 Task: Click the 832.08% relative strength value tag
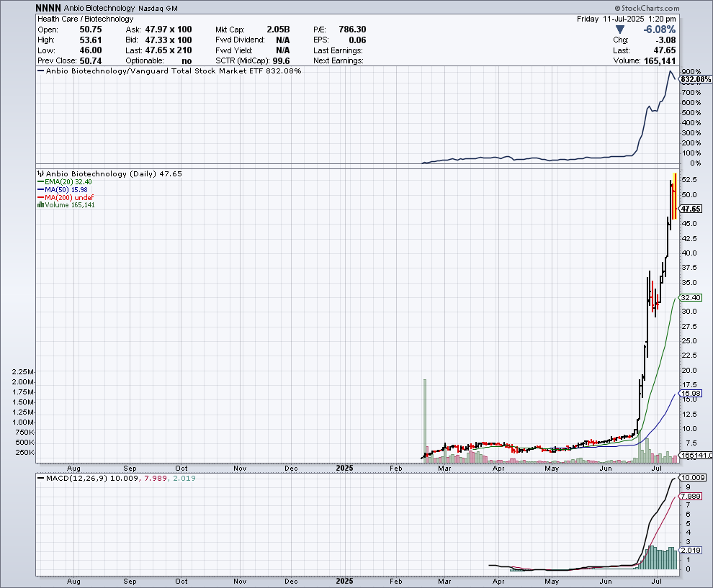696,79
